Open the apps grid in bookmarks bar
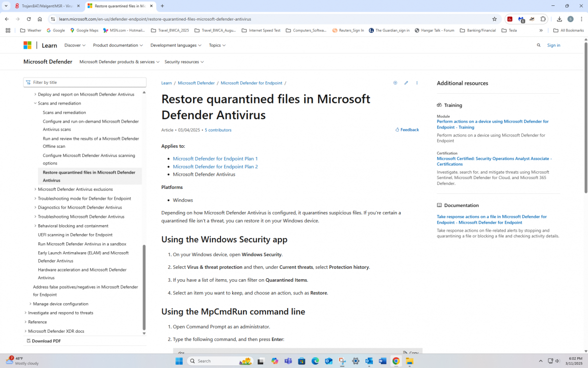 click(x=8, y=30)
